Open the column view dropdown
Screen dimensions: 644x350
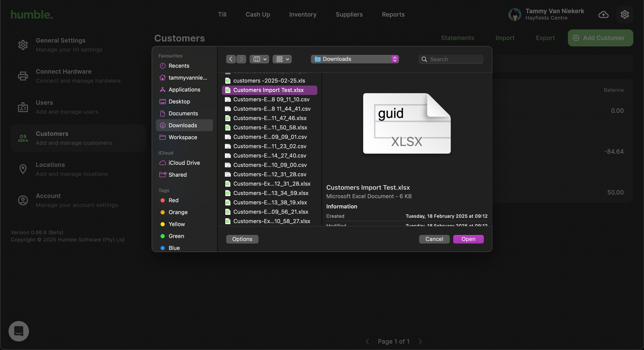tap(259, 59)
